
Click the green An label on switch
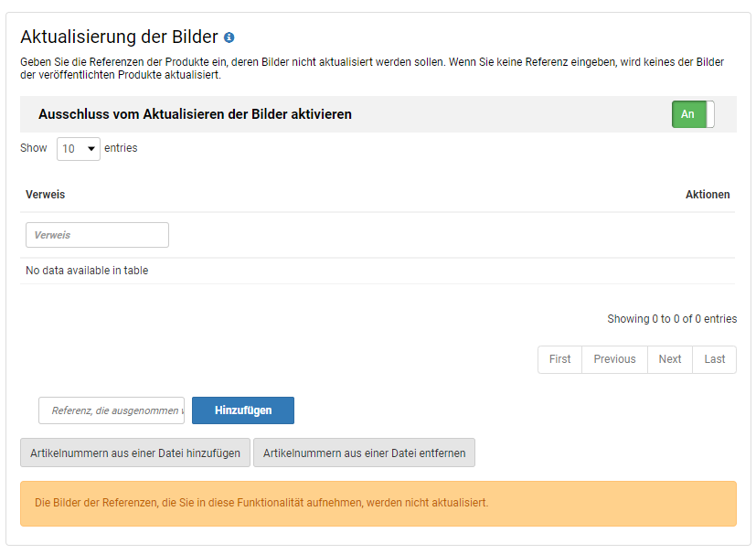[687, 114]
